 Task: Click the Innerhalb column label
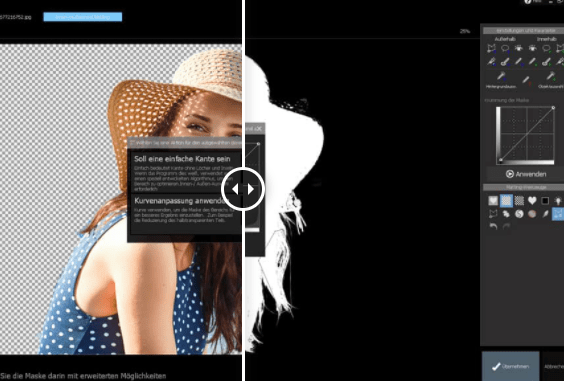tap(546, 39)
